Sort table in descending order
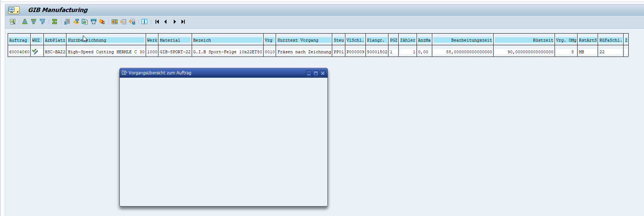This screenshot has width=644, height=216. 34,22
